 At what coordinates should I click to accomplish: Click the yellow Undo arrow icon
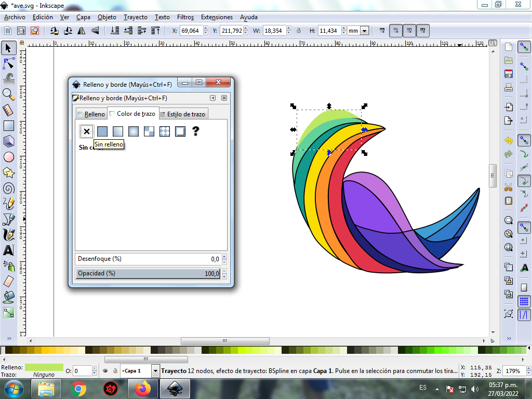pos(509,141)
